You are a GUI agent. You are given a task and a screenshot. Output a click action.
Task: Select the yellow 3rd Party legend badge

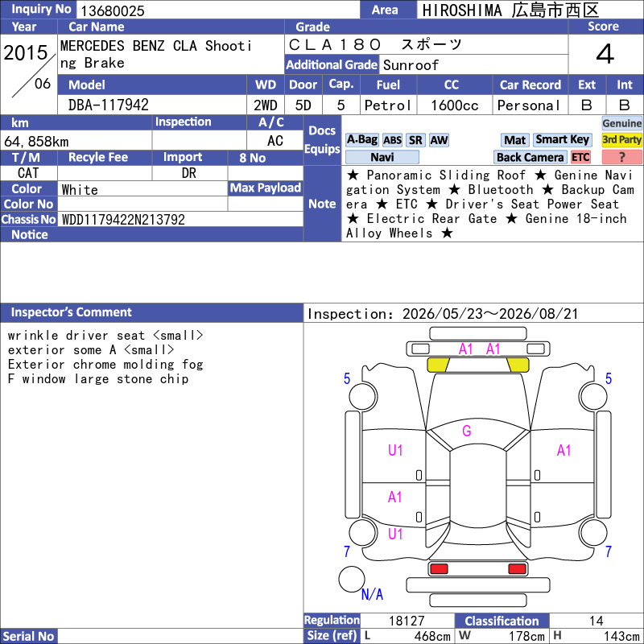coord(621,139)
